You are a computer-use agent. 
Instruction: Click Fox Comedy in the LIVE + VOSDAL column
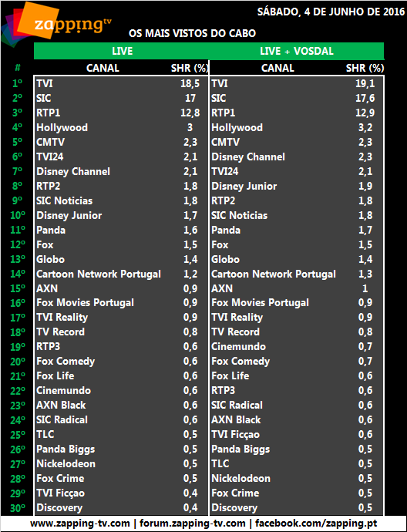240,362
